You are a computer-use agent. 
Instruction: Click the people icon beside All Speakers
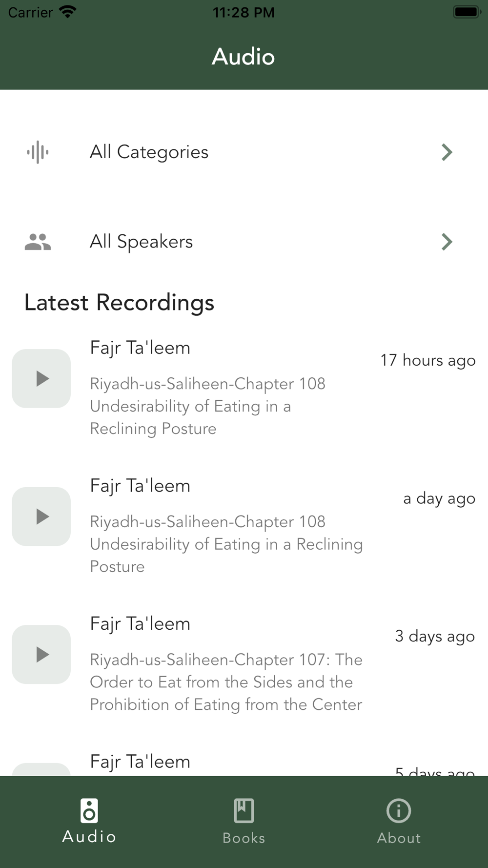pyautogui.click(x=38, y=242)
